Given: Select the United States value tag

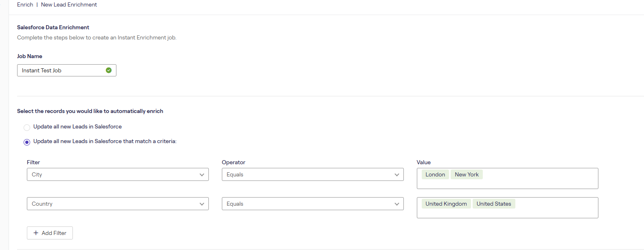Looking at the screenshot, I should [494, 204].
